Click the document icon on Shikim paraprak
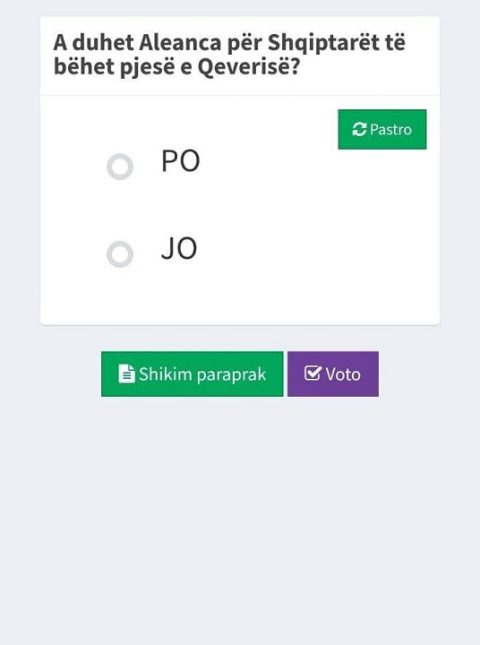This screenshot has height=645, width=480. pyautogui.click(x=126, y=374)
